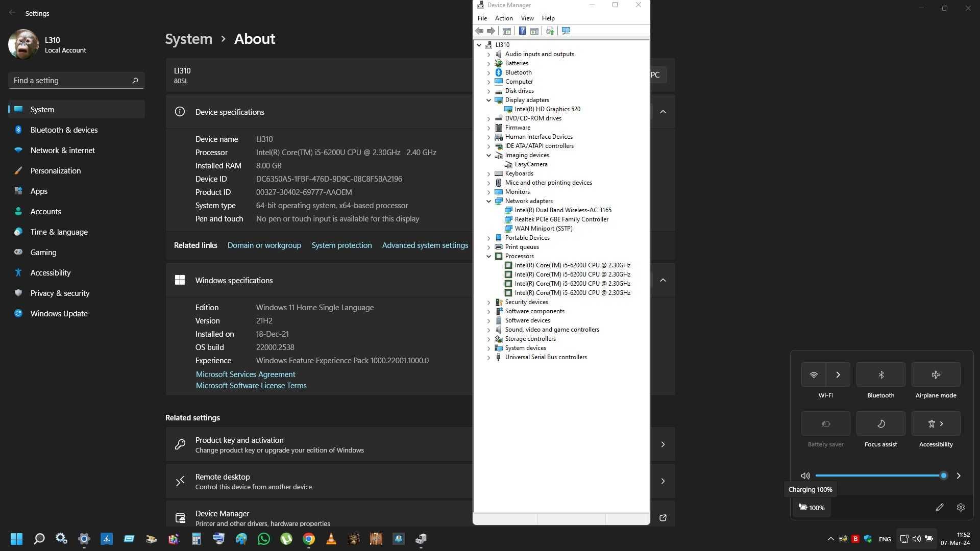
Task: Open the Device Manager Action menu
Action: [x=504, y=18]
